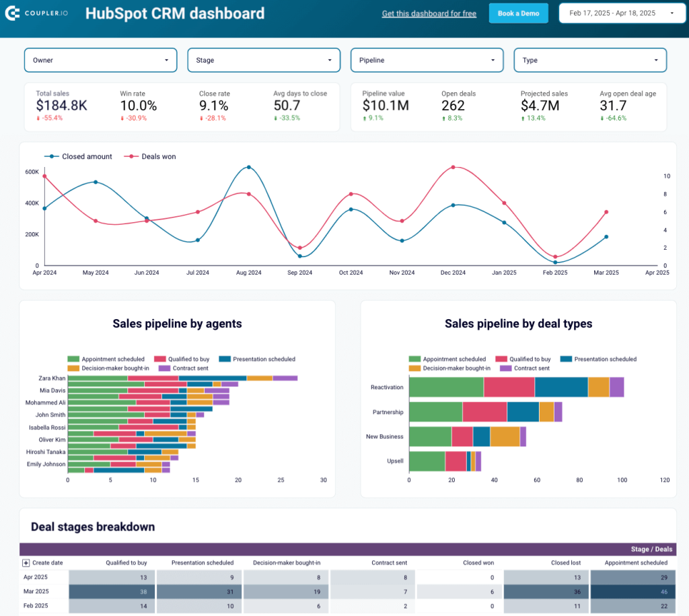Toggle Appointment scheduled legend in agents chart
The height and width of the screenshot is (616, 689).
tap(106, 360)
